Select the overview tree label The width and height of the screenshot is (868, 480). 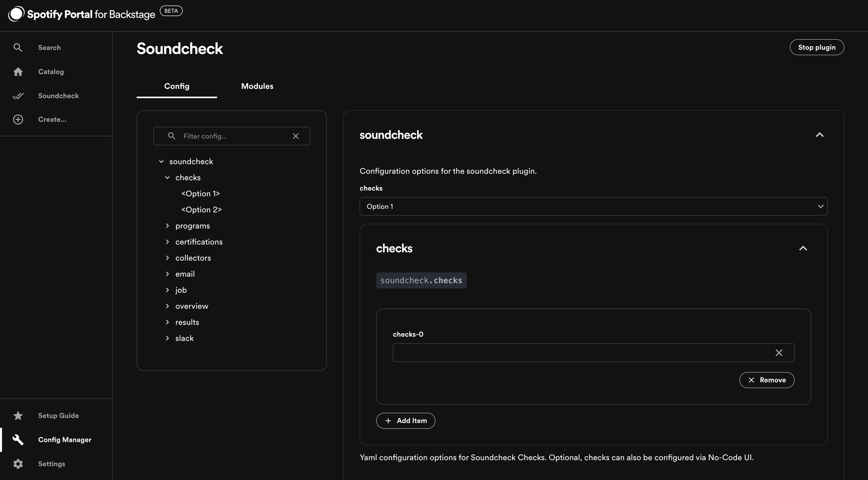[192, 306]
